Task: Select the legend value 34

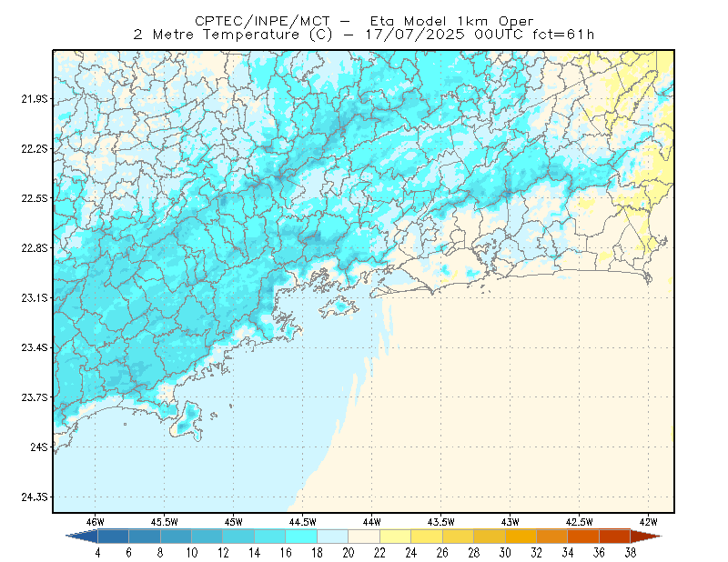Action: [x=567, y=553]
